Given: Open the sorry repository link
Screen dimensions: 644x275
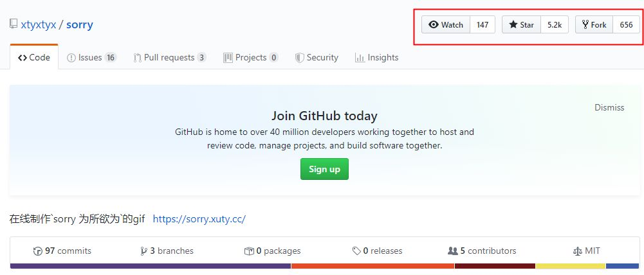Looking at the screenshot, I should point(80,24).
